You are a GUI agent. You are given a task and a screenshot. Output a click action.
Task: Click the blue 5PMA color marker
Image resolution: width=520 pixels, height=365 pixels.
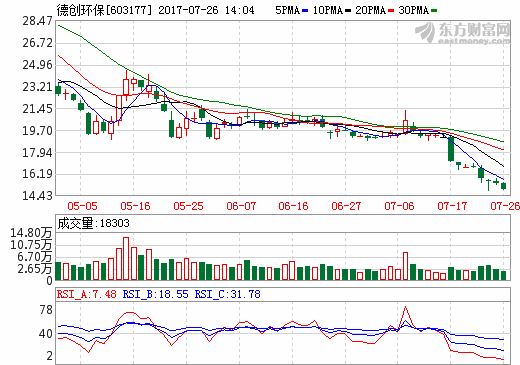(305, 11)
